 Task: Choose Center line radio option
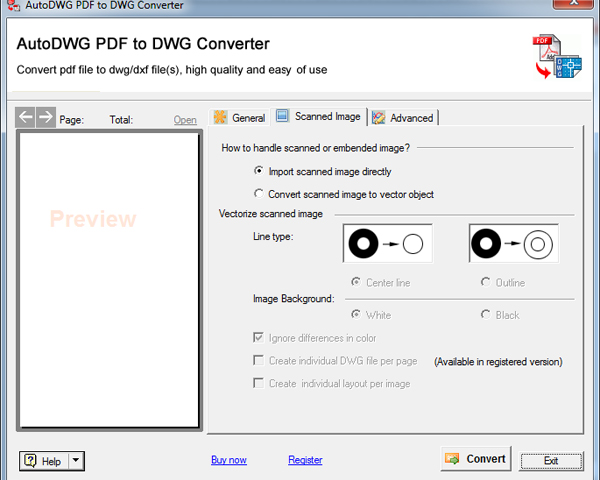tap(356, 282)
